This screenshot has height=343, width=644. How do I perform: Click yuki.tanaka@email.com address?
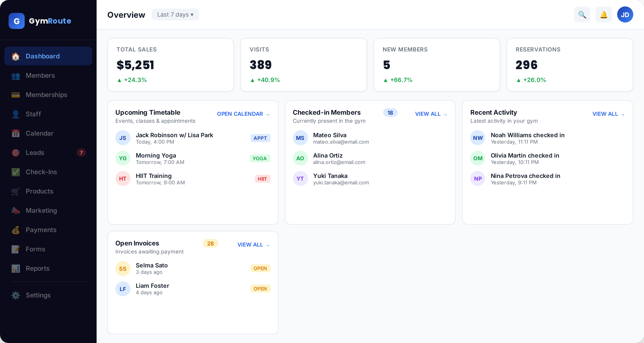point(341,182)
